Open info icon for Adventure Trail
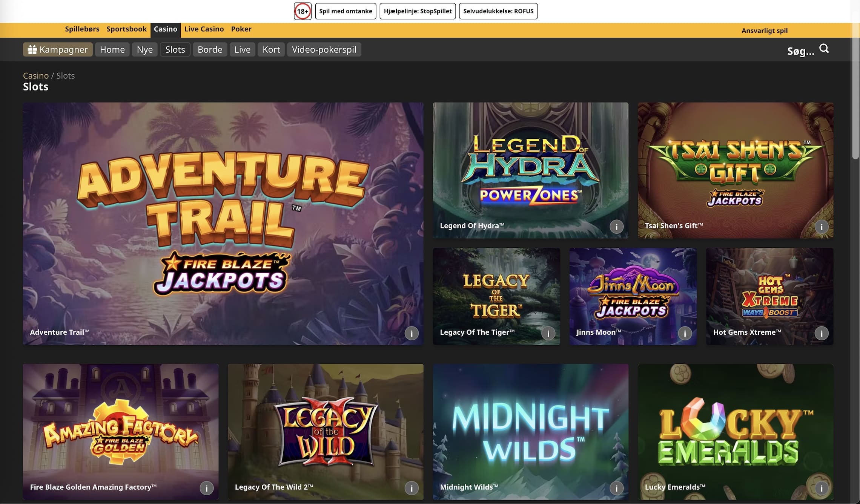Image resolution: width=860 pixels, height=504 pixels. pos(412,333)
